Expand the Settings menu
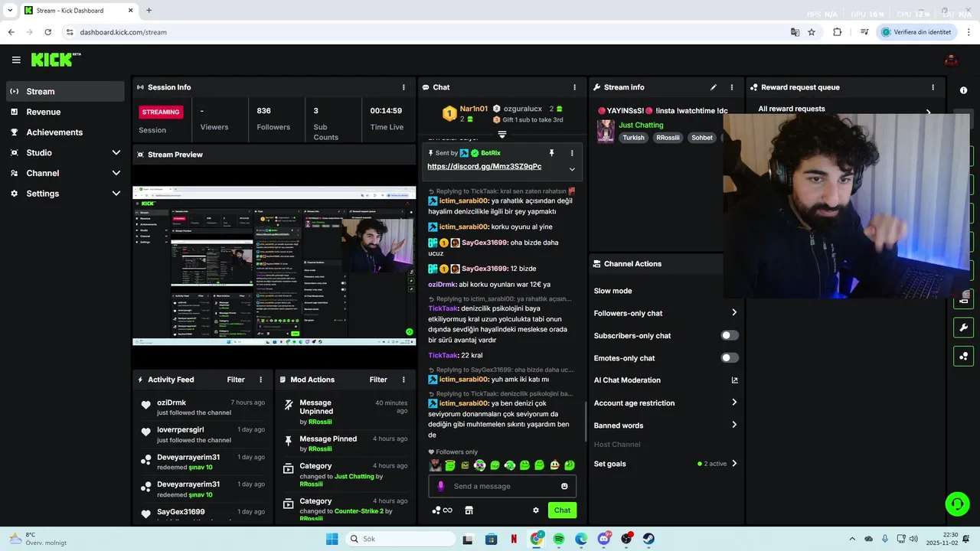The image size is (980, 551). [65, 194]
